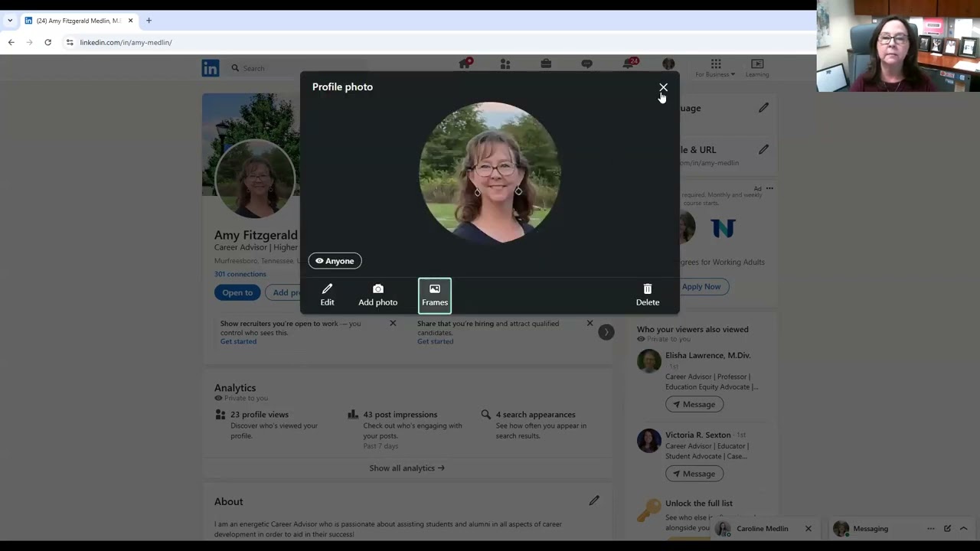Open the Frames option
Viewport: 980px width, 551px height.
click(x=435, y=295)
